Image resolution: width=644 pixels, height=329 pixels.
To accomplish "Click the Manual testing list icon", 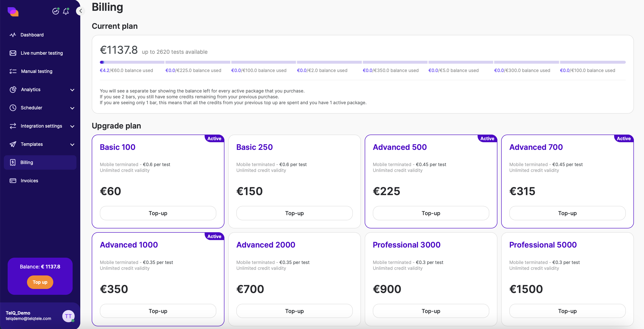I will tap(13, 71).
